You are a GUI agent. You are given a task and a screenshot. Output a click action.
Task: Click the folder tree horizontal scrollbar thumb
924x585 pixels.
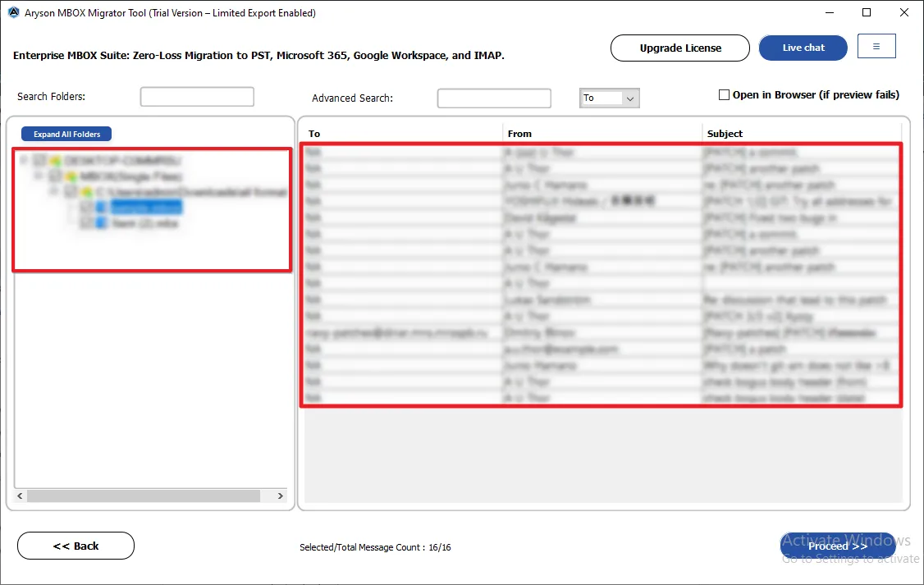pos(144,496)
